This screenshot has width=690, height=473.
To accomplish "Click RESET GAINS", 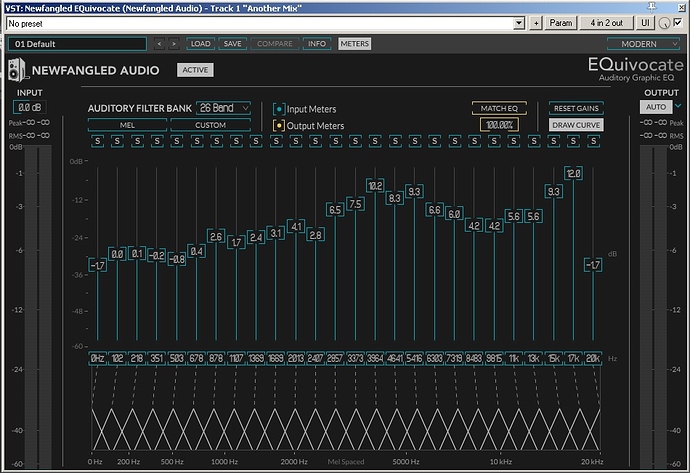I will (576, 108).
